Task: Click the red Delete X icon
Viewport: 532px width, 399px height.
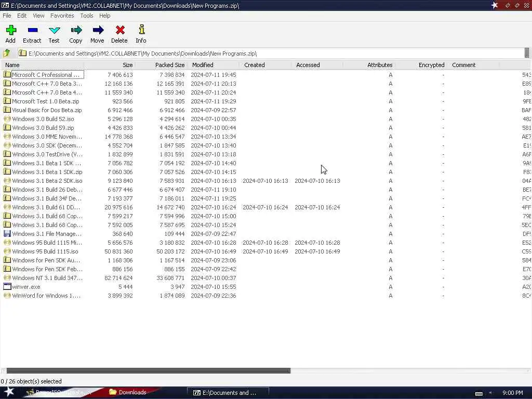Action: click(x=120, y=30)
